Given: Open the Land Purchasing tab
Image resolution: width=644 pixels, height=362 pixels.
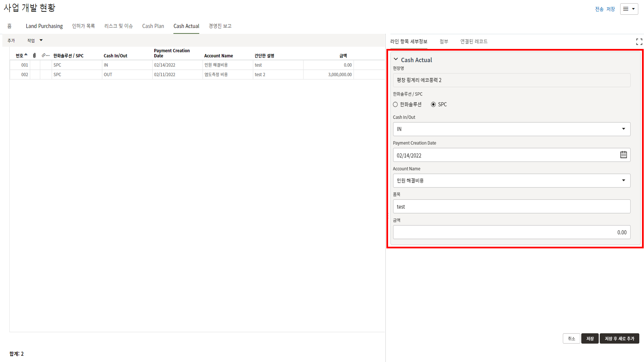Looking at the screenshot, I should click(x=44, y=26).
